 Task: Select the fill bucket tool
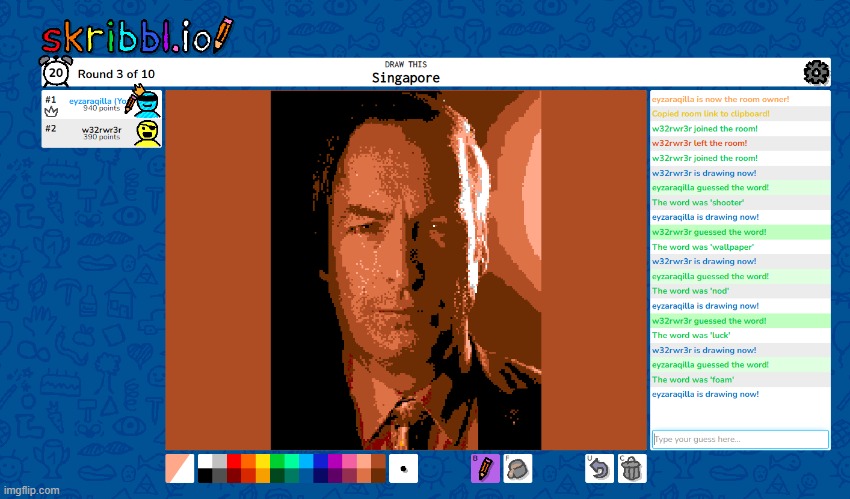pos(518,468)
